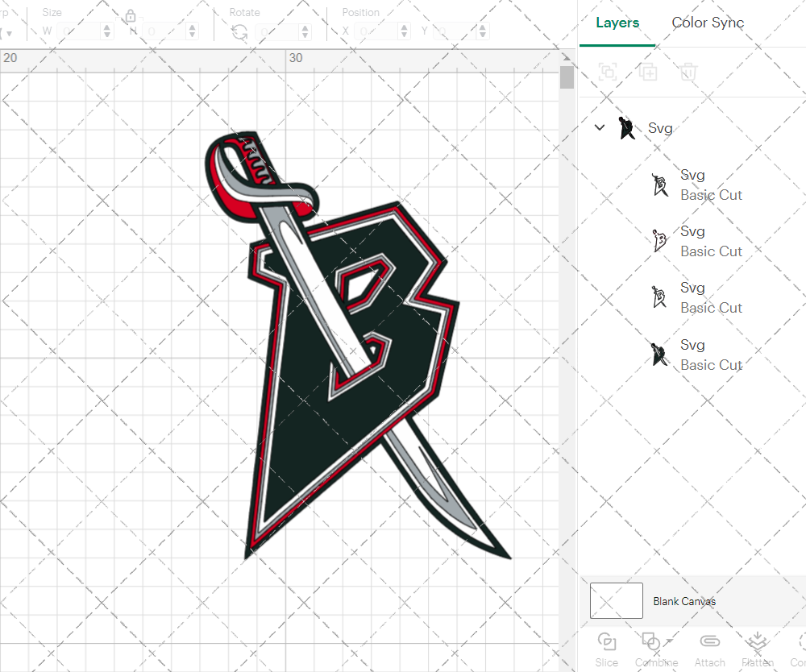This screenshot has width=806, height=672.
Task: Select the top Svg group layer thumbnail
Action: [626, 128]
